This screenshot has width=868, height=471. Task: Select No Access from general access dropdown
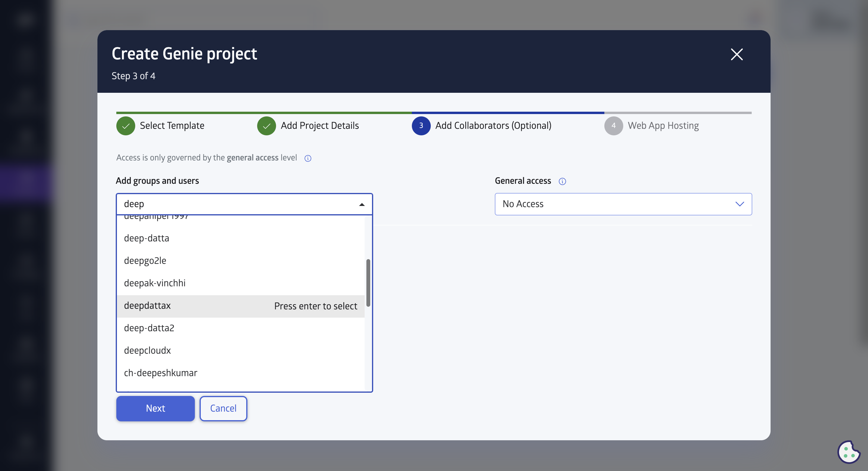click(623, 204)
